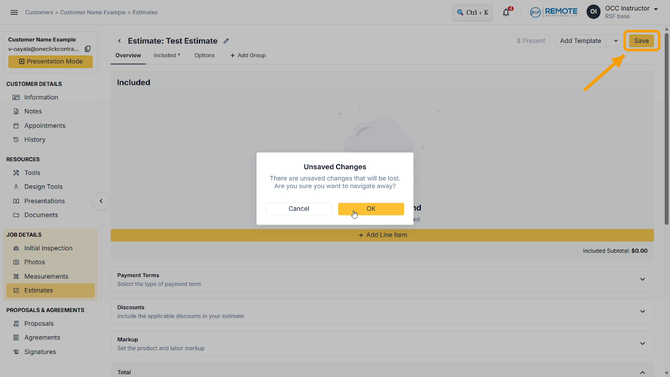The width and height of the screenshot is (670, 377).
Task: Enter Presentation Mode
Action: tap(50, 62)
